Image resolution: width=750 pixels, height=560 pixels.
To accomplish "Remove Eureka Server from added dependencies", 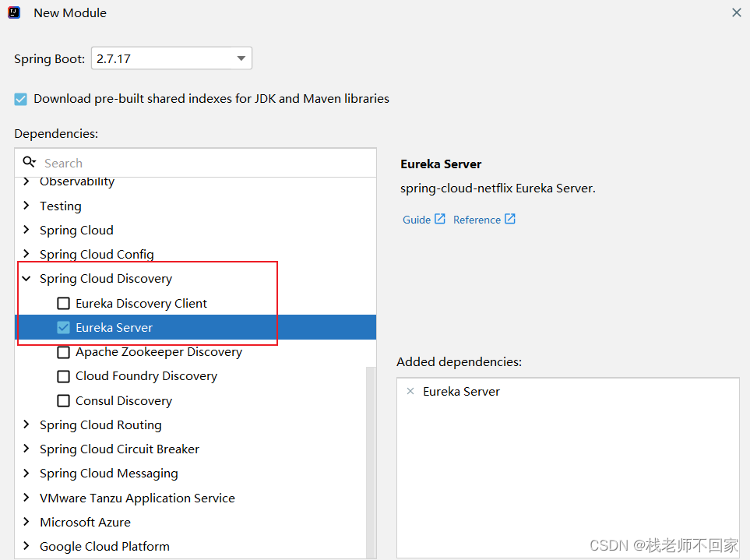I will (x=410, y=391).
